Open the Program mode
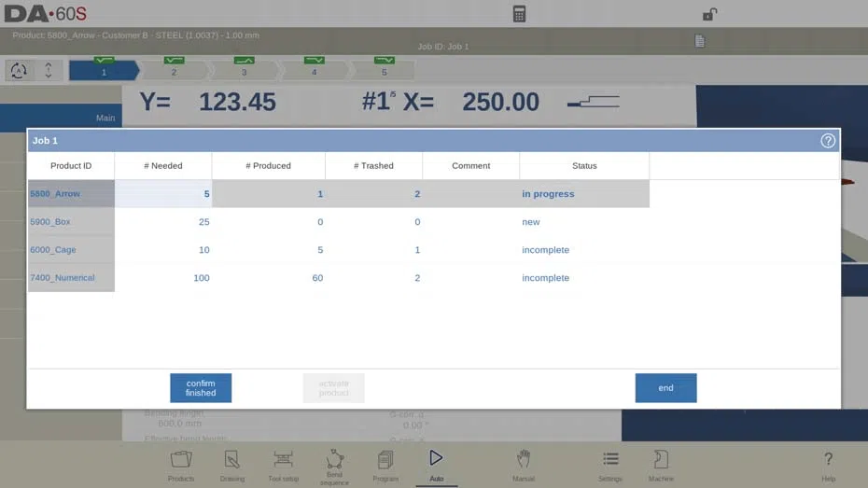 point(385,467)
